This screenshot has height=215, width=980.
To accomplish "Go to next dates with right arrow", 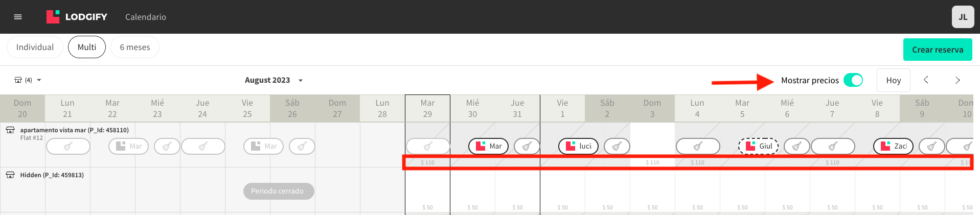I will (x=958, y=80).
